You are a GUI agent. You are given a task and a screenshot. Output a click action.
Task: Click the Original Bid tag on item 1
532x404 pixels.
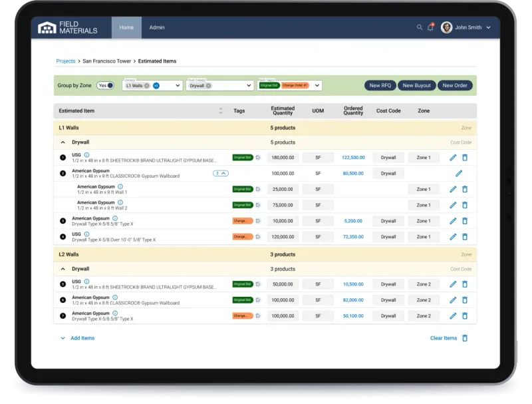click(x=243, y=158)
